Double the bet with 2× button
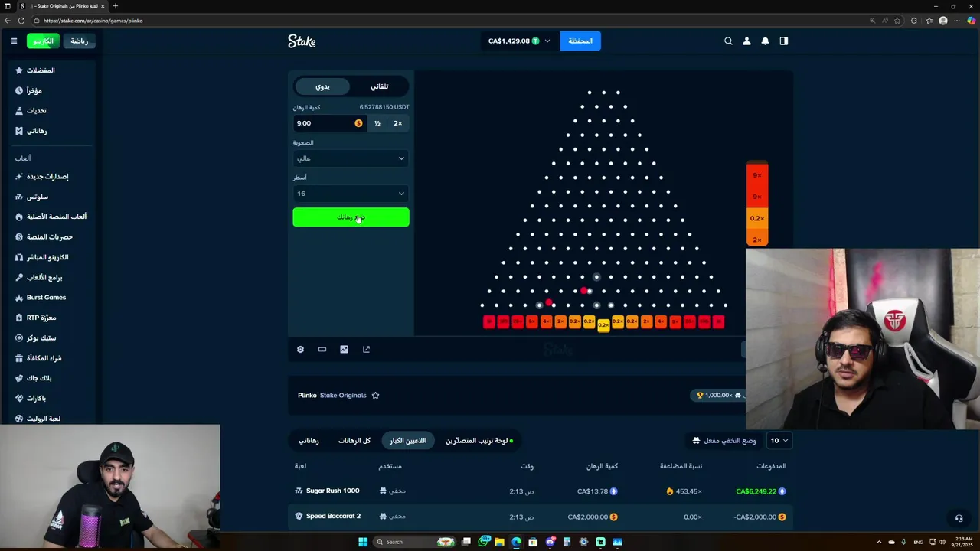 (398, 123)
